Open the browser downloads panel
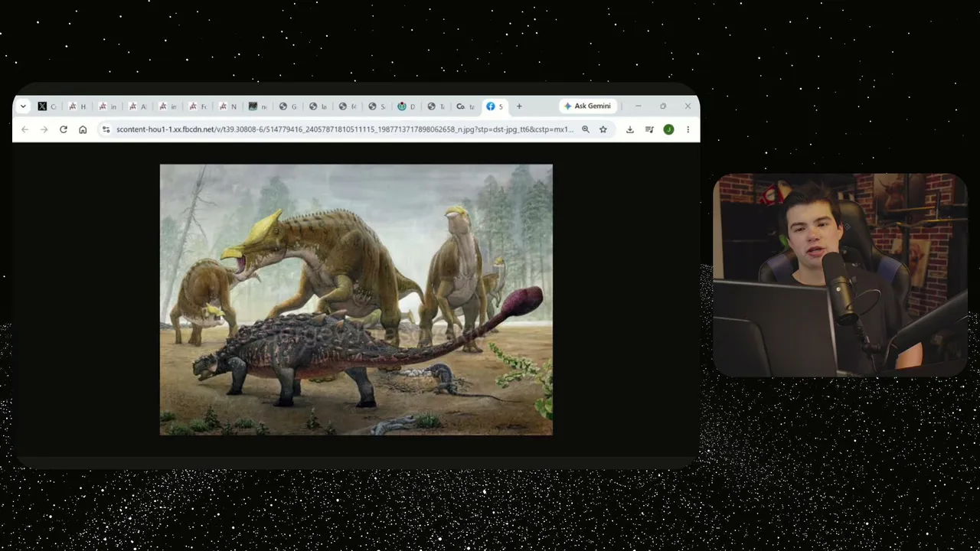 [629, 129]
